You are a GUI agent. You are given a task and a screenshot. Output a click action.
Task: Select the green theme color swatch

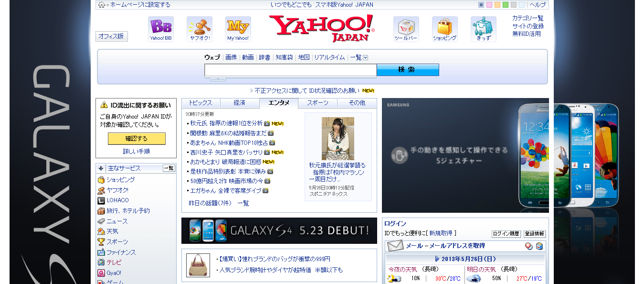point(506,5)
